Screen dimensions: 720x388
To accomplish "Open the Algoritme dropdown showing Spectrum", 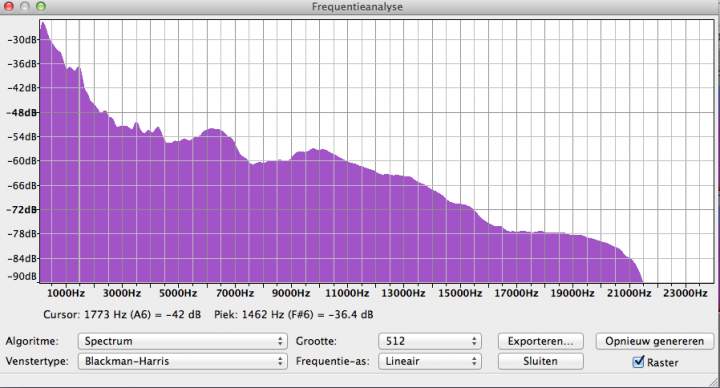I will [183, 341].
